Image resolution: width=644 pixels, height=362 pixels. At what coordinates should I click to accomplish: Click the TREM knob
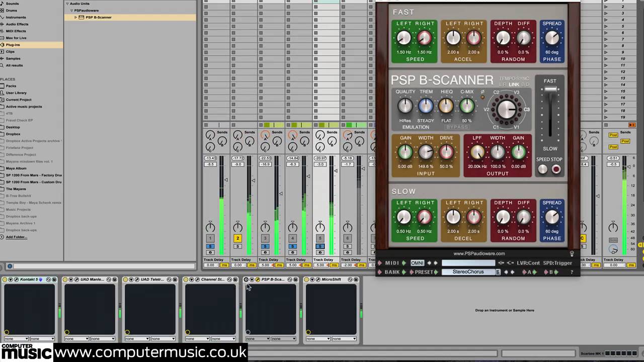[426, 106]
